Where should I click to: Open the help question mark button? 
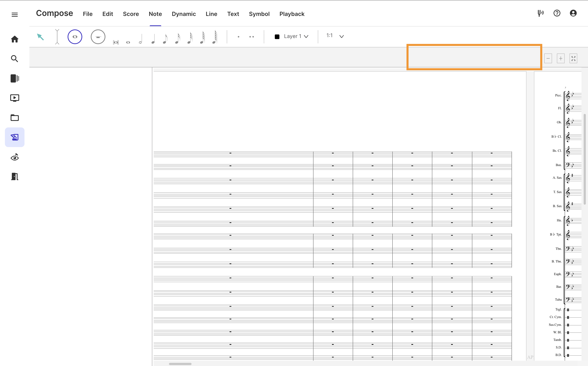tap(557, 13)
